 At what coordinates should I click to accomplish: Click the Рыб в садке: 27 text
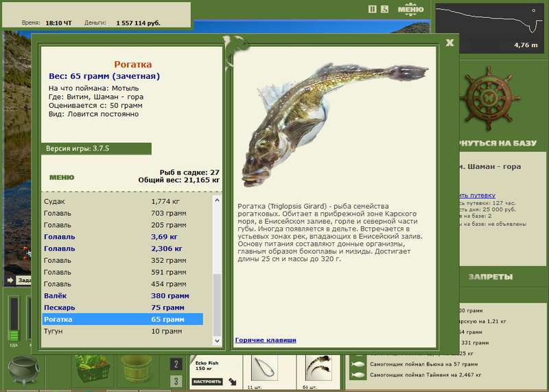[x=189, y=172]
